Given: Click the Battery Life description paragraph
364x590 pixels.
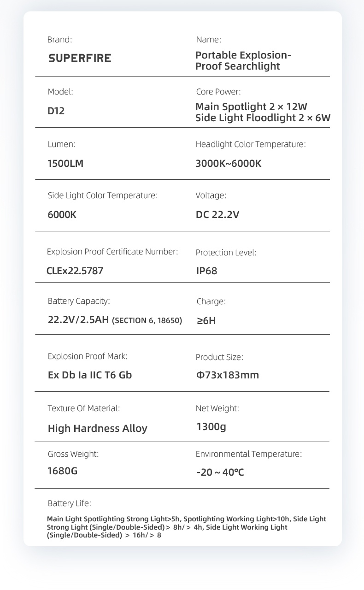Looking at the screenshot, I should [186, 527].
